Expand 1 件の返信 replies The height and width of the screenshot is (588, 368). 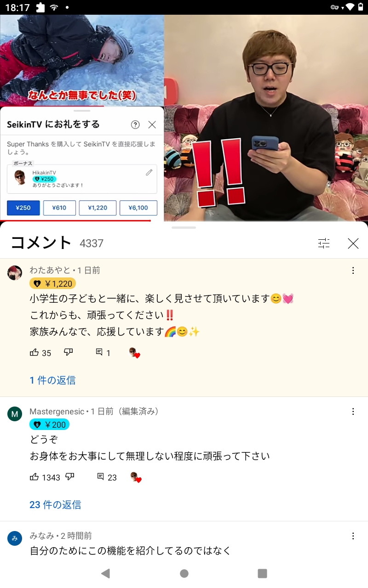[52, 380]
